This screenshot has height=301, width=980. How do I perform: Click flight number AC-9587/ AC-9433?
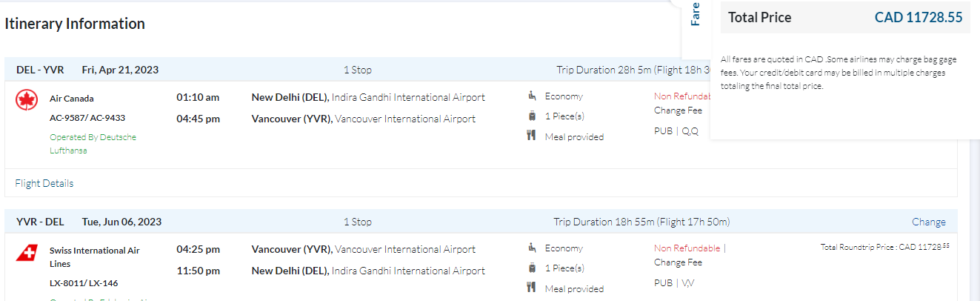click(87, 117)
